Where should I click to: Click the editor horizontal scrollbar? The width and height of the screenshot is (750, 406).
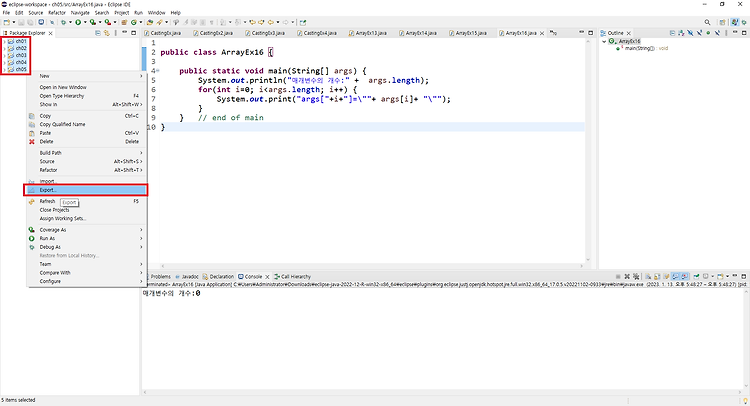click(372, 266)
